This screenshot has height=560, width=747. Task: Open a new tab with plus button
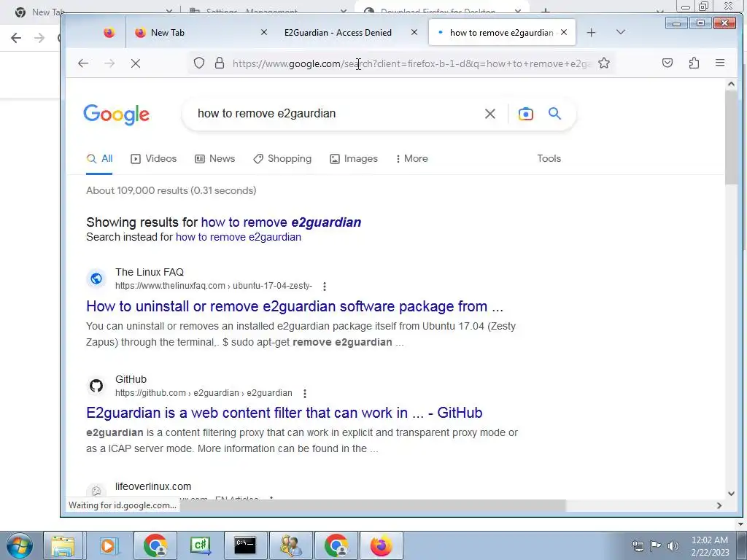click(x=591, y=32)
